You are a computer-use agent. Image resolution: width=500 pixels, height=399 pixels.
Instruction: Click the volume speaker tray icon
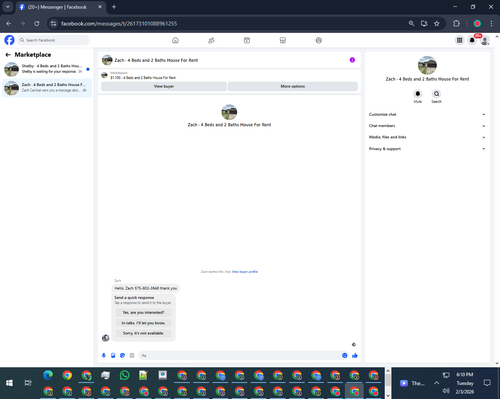click(x=446, y=391)
